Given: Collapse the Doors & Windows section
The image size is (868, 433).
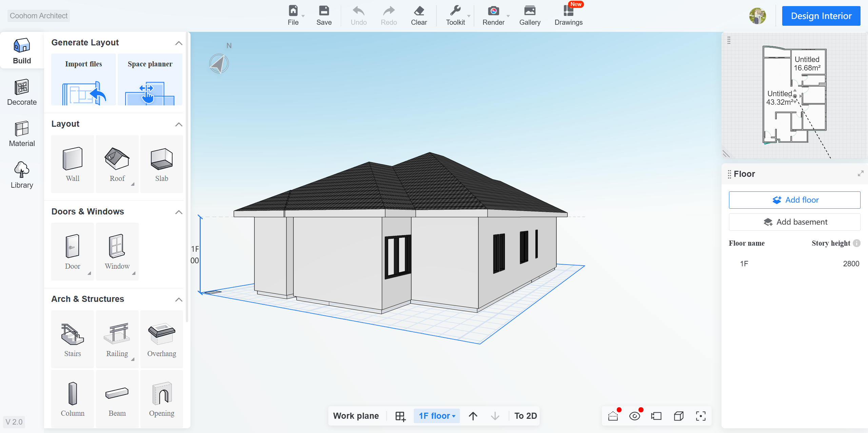Looking at the screenshot, I should coord(179,212).
